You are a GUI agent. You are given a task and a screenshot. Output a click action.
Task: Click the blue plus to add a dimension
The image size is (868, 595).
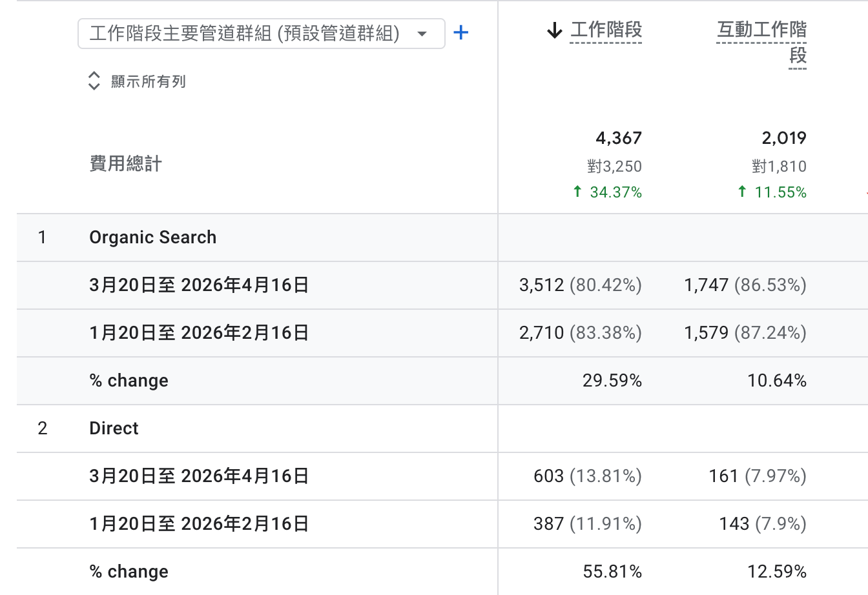[461, 32]
